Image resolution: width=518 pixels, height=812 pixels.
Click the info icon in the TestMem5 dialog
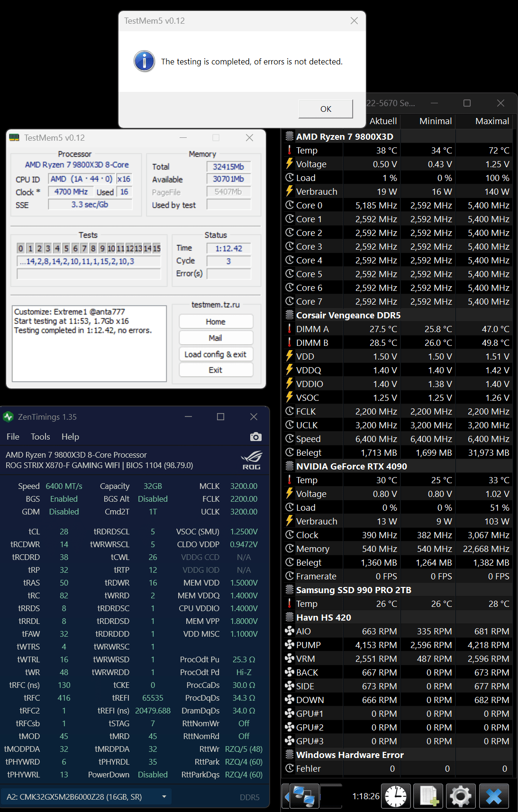click(144, 61)
